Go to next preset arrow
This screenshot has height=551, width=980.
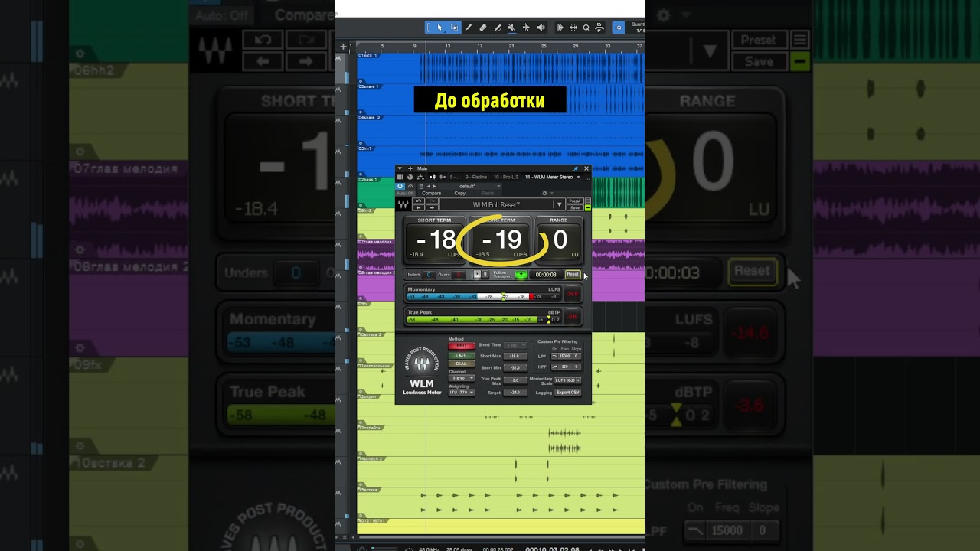435,186
